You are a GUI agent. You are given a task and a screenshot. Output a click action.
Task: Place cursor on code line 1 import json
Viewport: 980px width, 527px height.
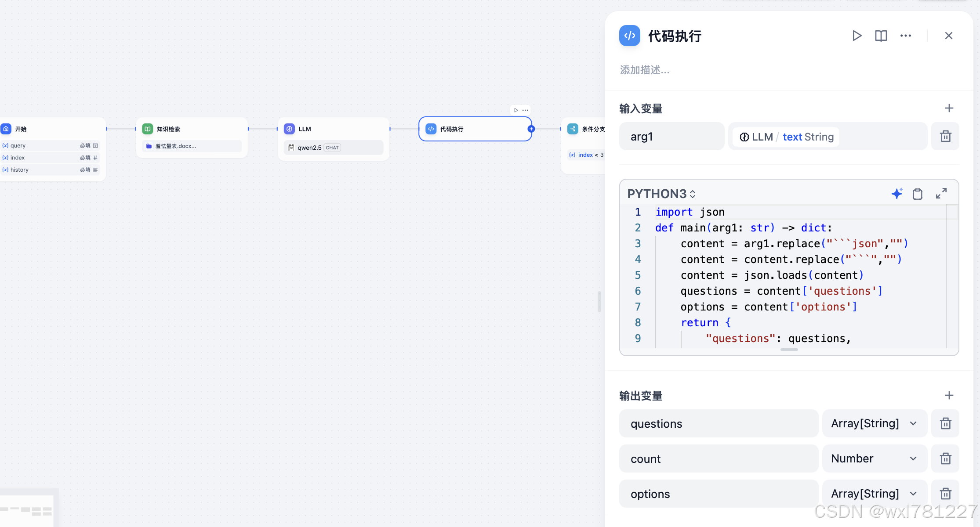tap(690, 212)
